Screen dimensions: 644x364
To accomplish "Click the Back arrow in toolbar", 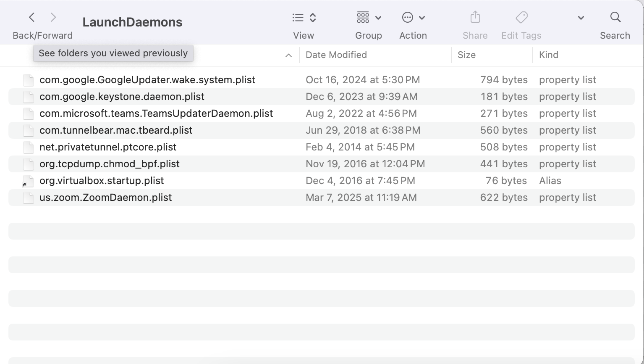I will (x=32, y=17).
